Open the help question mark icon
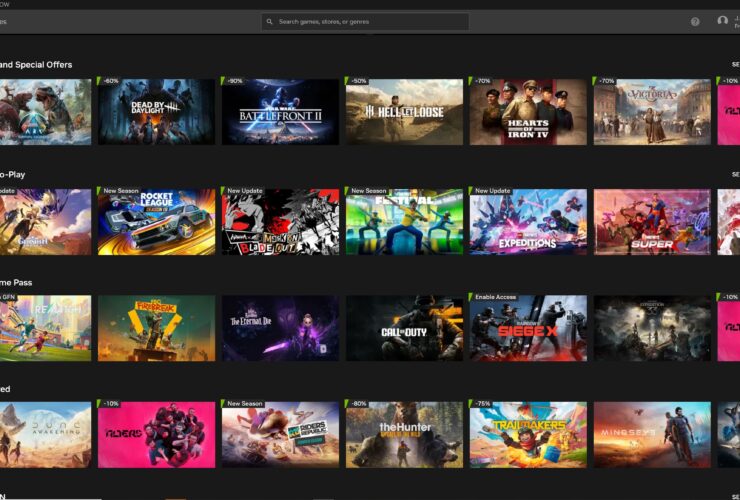 [695, 22]
